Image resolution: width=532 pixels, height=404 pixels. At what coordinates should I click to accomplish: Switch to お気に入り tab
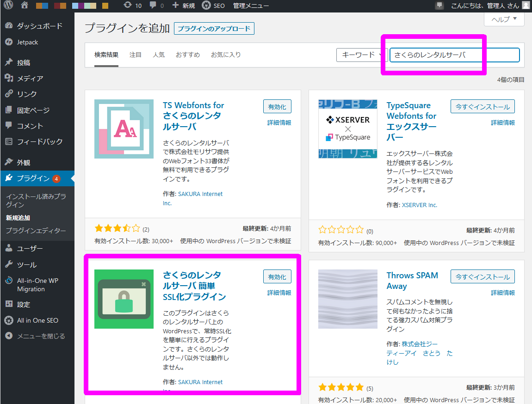(226, 55)
